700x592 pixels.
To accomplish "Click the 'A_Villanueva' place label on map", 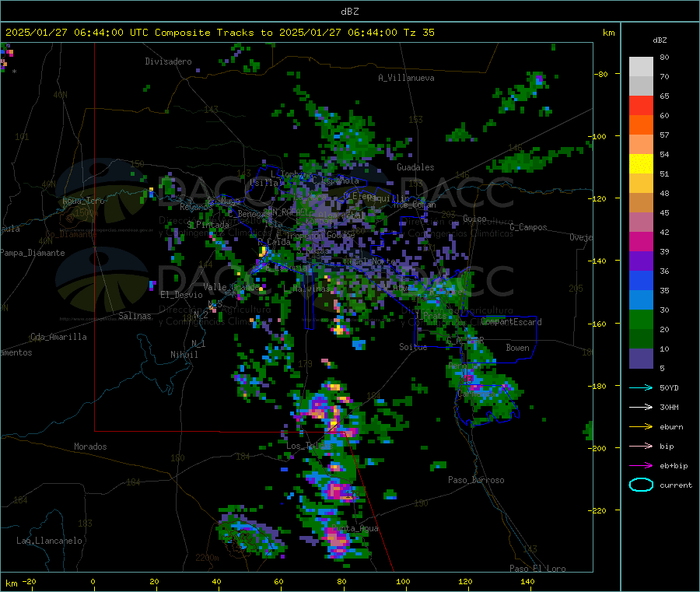I will click(406, 78).
